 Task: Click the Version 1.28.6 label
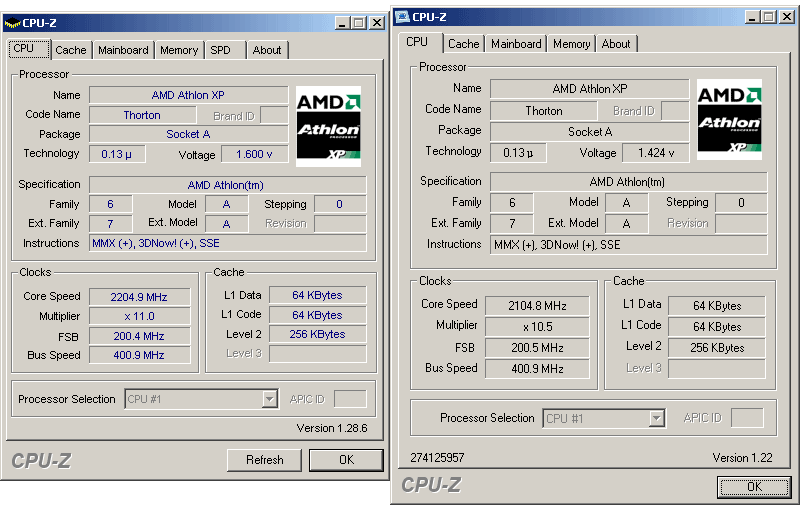(332, 428)
